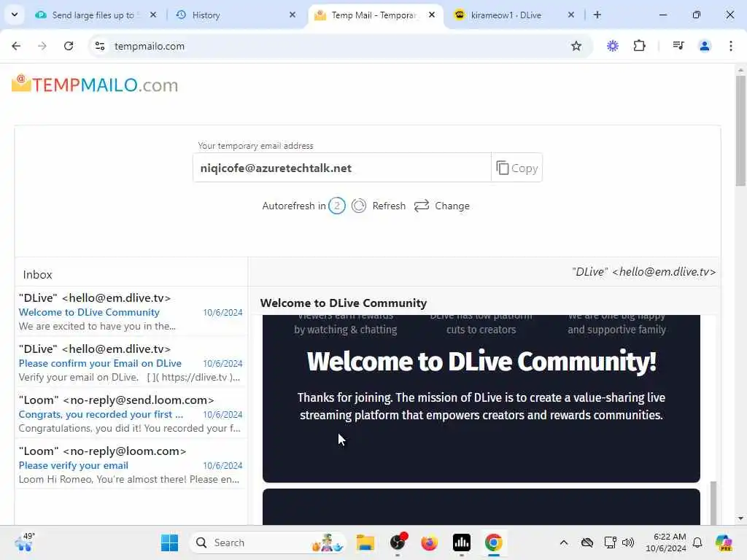Click sender "Loom" <no-reply@send.loom.com>
This screenshot has height=560, width=747.
116,400
